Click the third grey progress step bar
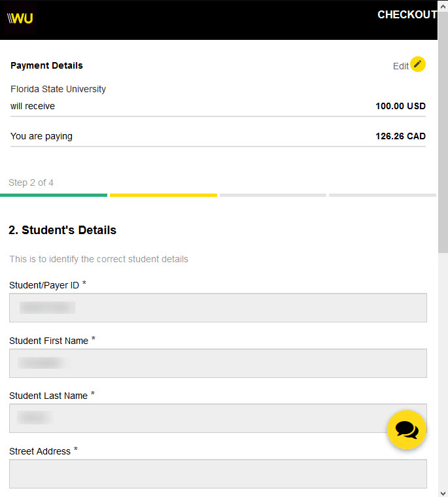 coord(273,196)
